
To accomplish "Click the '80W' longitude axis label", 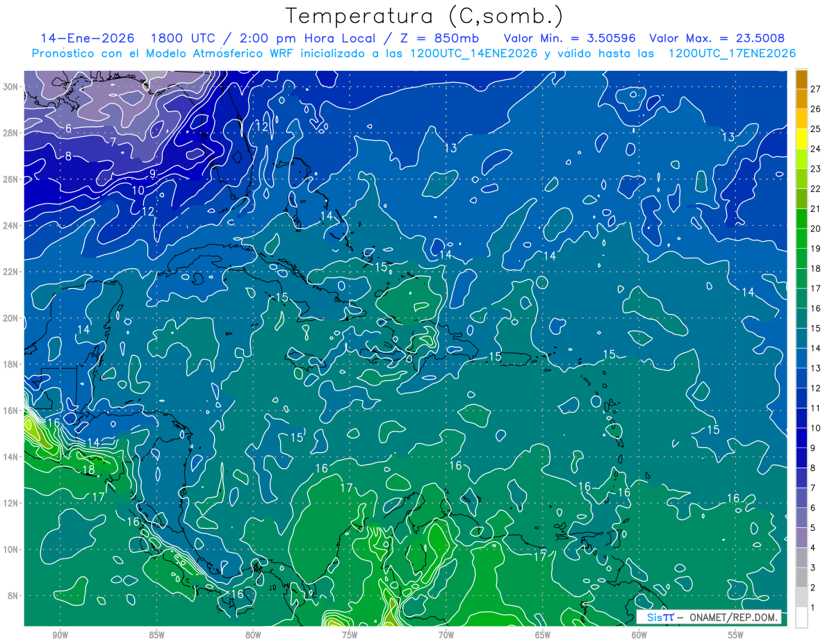I will 253,636.
